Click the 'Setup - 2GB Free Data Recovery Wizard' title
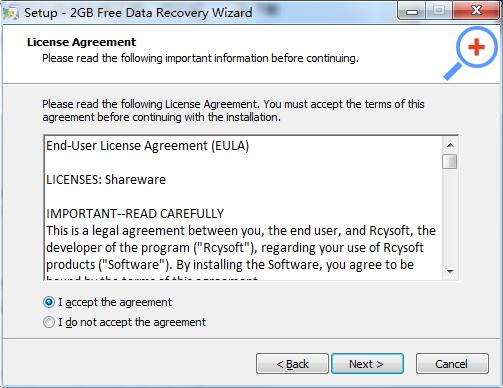The width and height of the screenshot is (503, 388). click(x=138, y=13)
